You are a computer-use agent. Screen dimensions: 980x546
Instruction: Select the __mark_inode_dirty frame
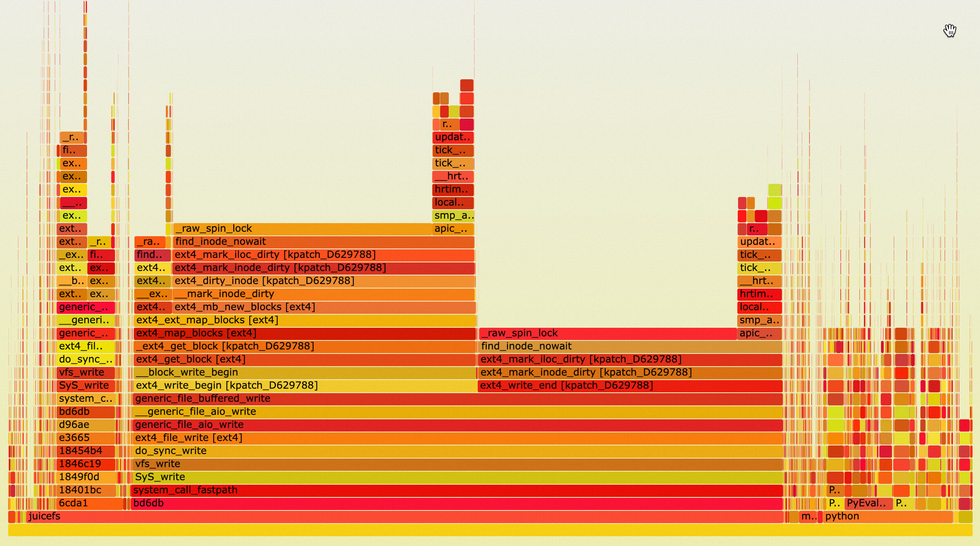point(324,294)
